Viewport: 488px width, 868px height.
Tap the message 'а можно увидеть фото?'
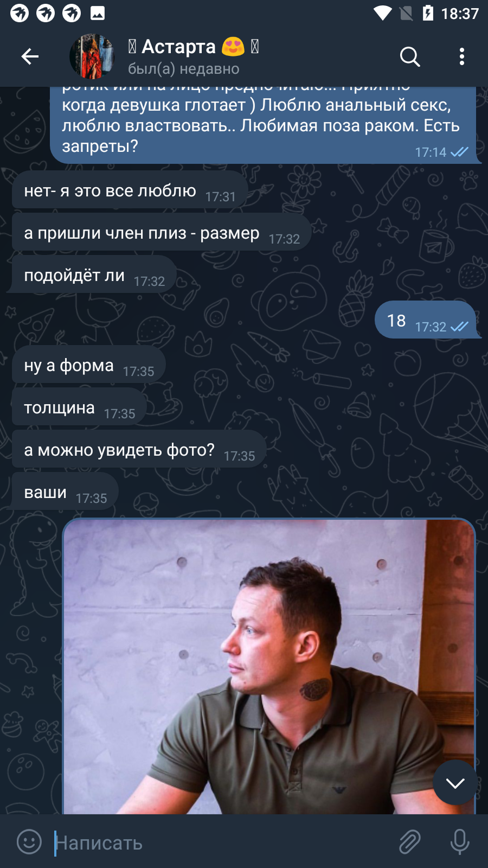click(139, 450)
